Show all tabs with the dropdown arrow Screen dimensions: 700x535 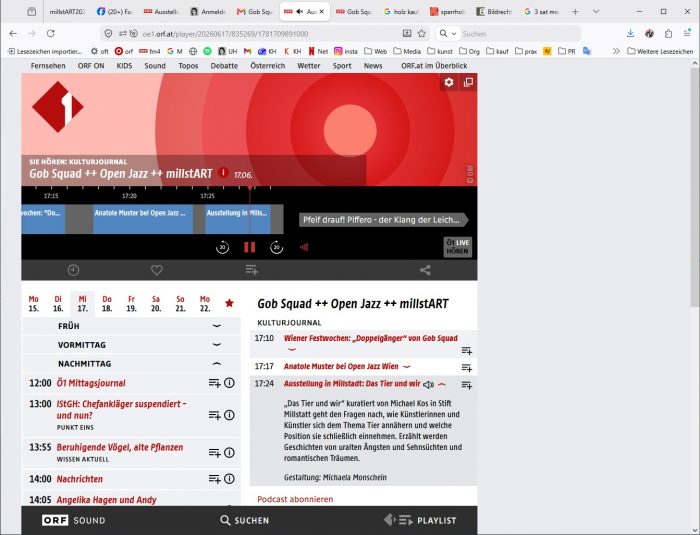pos(596,12)
